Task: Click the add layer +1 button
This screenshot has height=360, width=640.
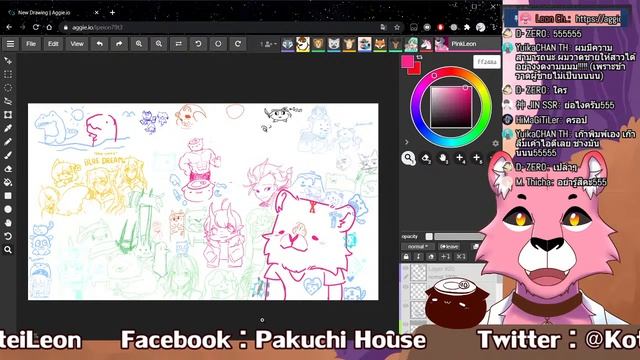Action: [x=446, y=257]
